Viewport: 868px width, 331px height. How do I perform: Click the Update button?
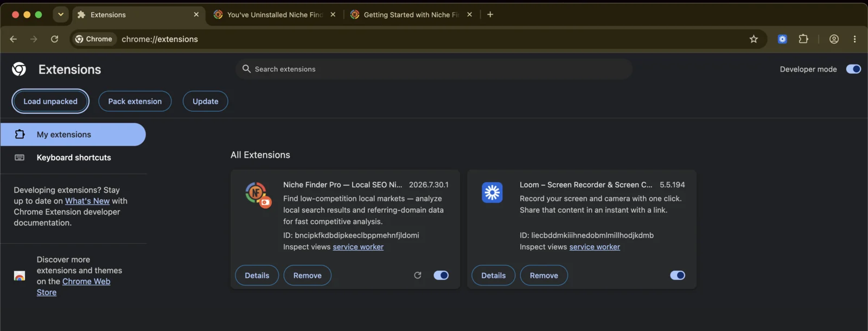click(206, 101)
